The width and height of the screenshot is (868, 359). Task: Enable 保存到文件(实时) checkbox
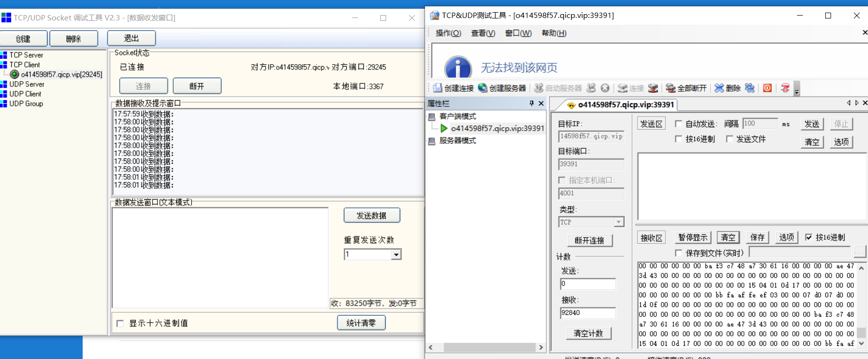[x=678, y=253]
